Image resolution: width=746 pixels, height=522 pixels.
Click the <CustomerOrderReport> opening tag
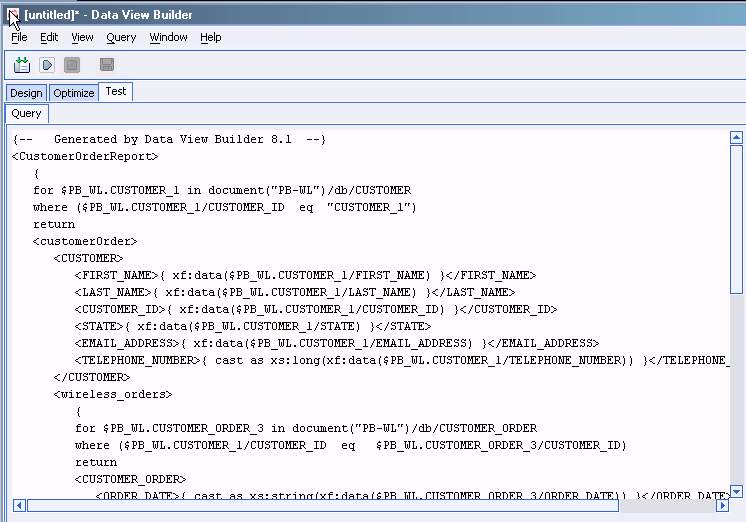[85, 157]
